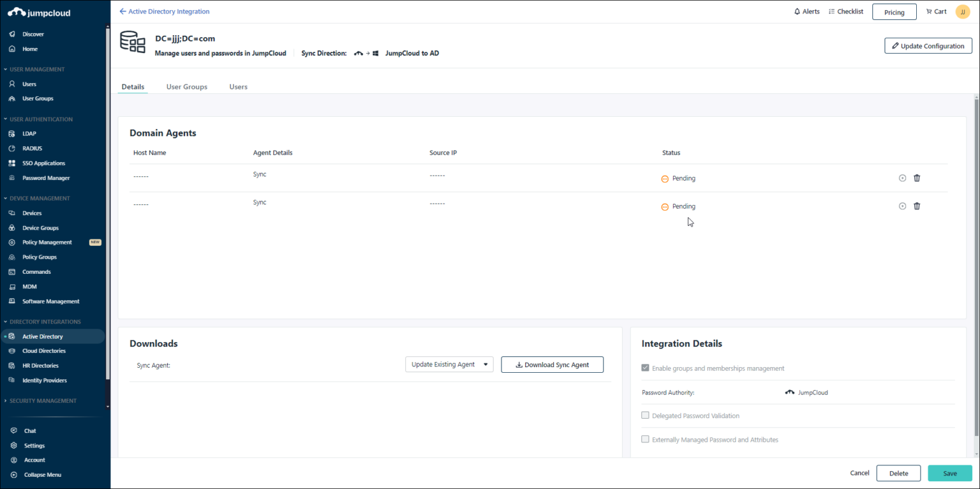Run the second pending sync agent
This screenshot has height=489, width=980.
click(x=902, y=206)
